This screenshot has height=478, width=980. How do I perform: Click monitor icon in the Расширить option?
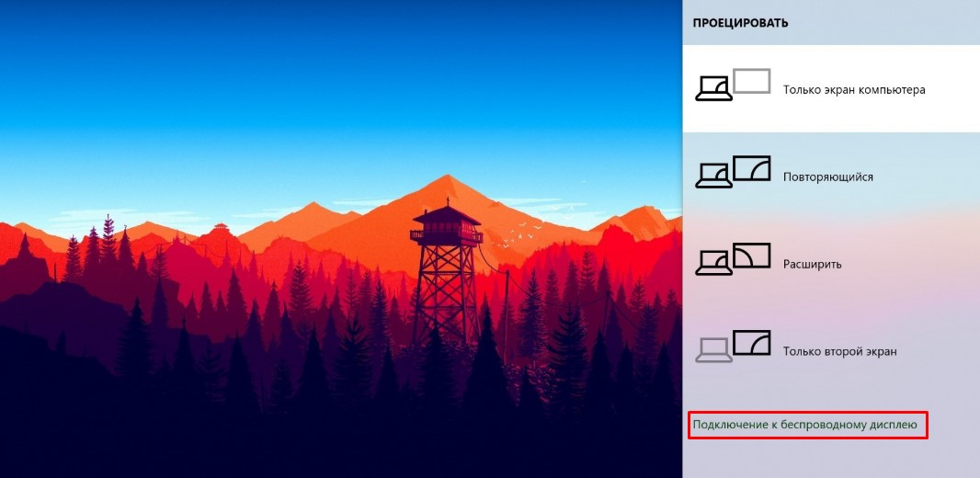[x=751, y=256]
